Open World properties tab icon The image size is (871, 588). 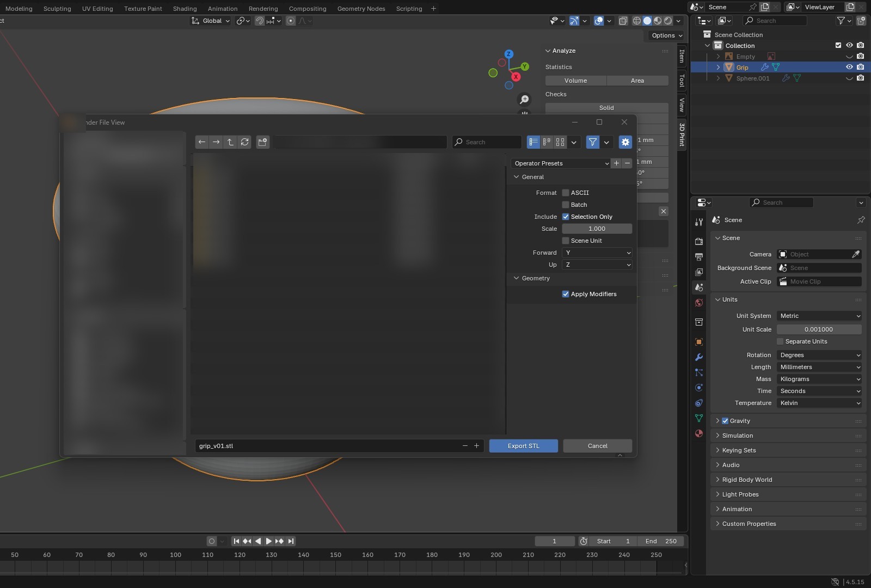(699, 303)
